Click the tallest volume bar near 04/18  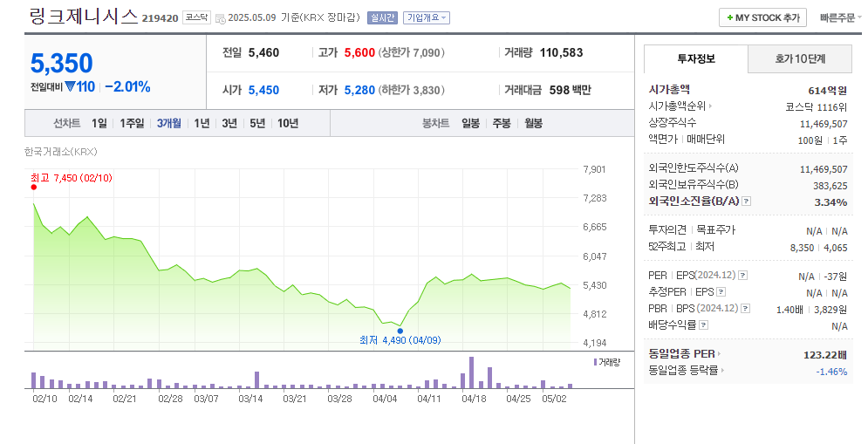(x=472, y=372)
